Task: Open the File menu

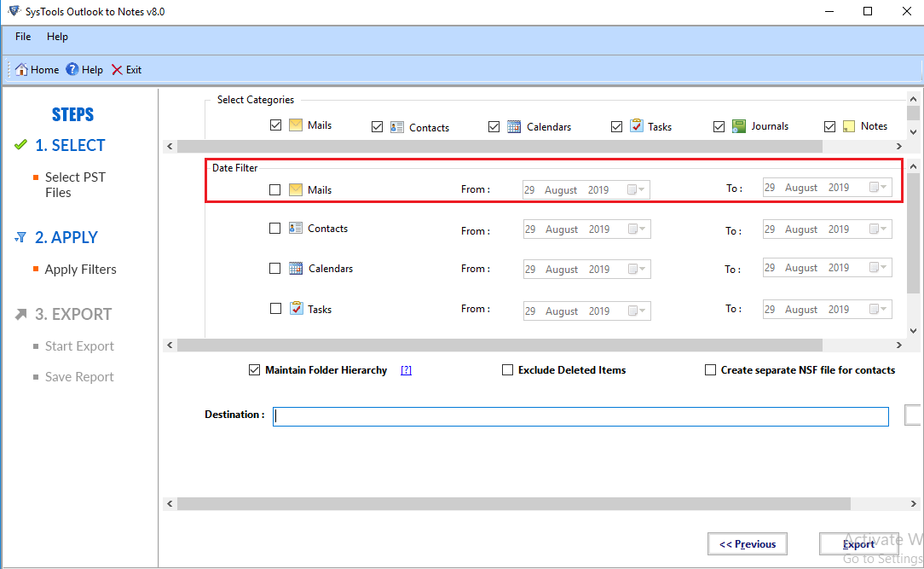Action: coord(23,37)
